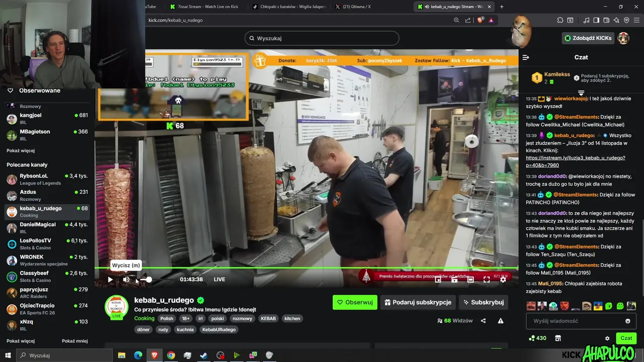The height and width of the screenshot is (362, 644).
Task: Select the KebabURudego tag
Action: coord(219,330)
